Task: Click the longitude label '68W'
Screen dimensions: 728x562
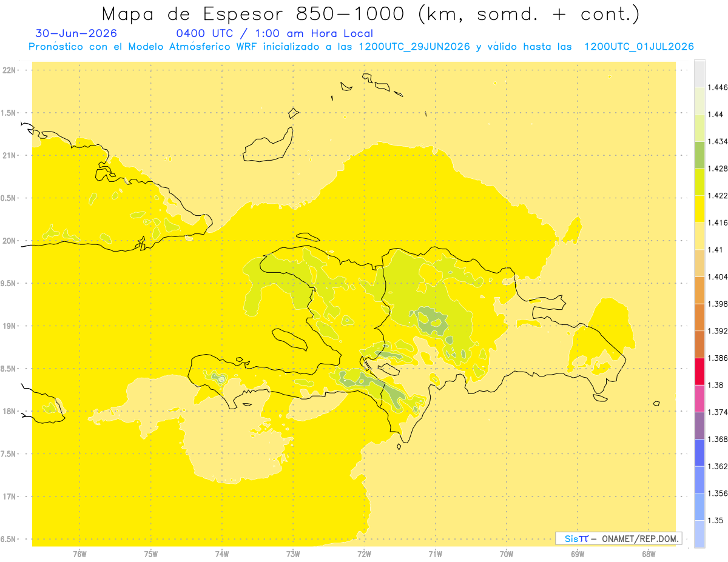Action: pyautogui.click(x=649, y=554)
